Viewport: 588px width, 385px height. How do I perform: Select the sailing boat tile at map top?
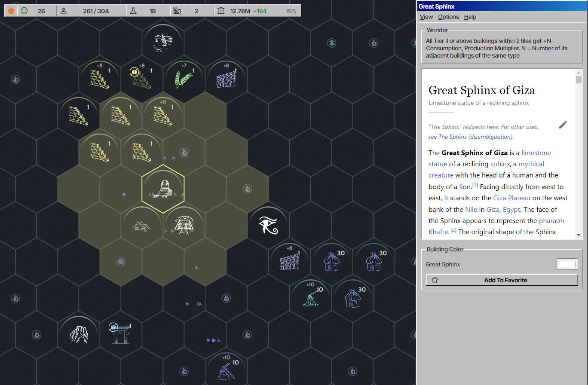(163, 43)
